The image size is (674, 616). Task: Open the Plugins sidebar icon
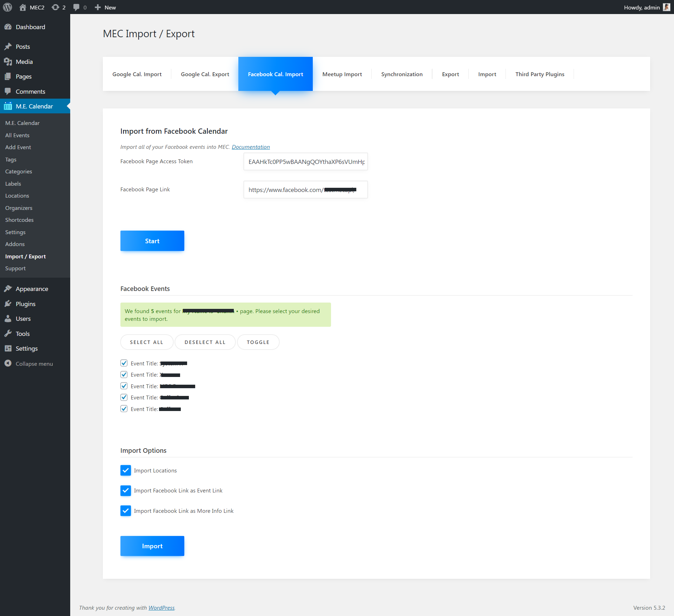pyautogui.click(x=8, y=304)
